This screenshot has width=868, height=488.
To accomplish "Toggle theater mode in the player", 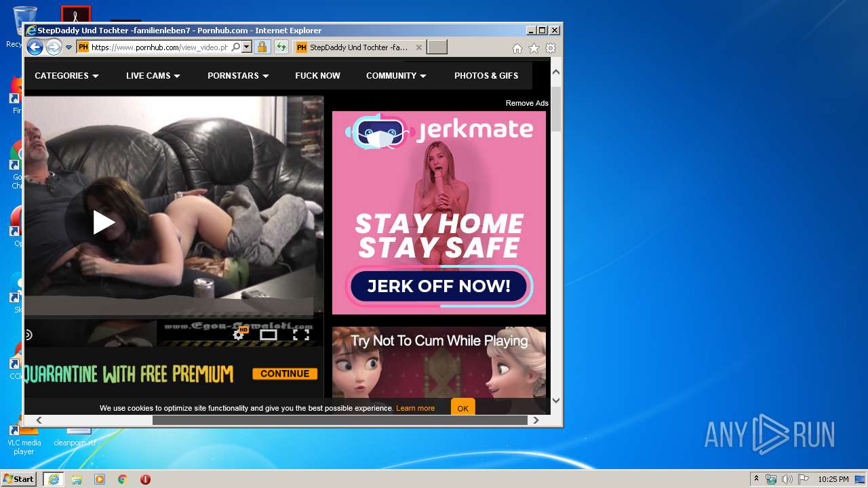I will click(x=269, y=334).
